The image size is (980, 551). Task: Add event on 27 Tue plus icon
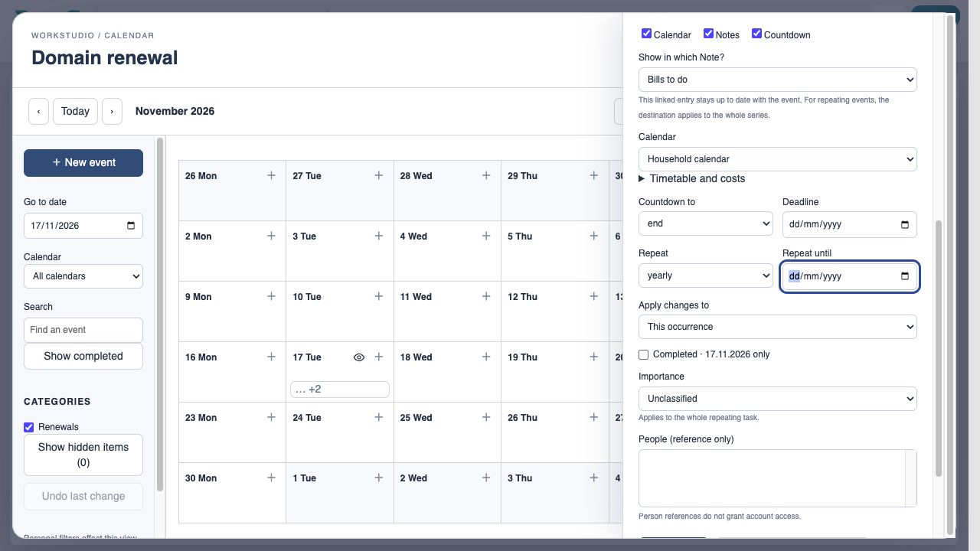click(x=378, y=175)
